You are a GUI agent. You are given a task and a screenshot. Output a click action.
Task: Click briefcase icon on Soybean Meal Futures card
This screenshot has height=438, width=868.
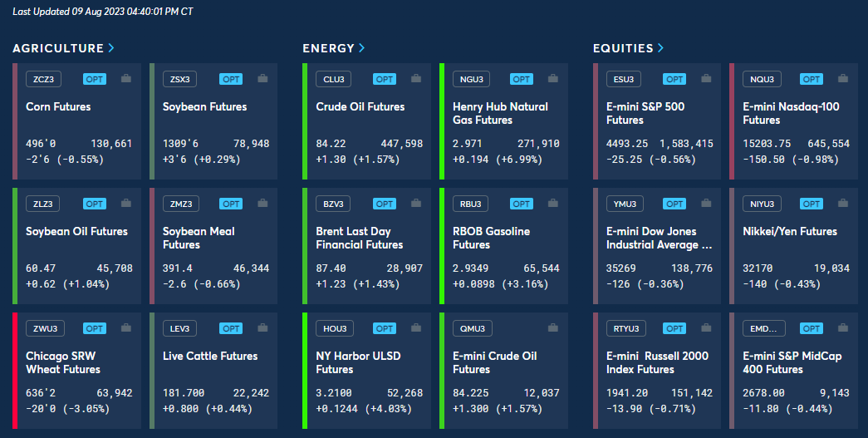coord(263,204)
